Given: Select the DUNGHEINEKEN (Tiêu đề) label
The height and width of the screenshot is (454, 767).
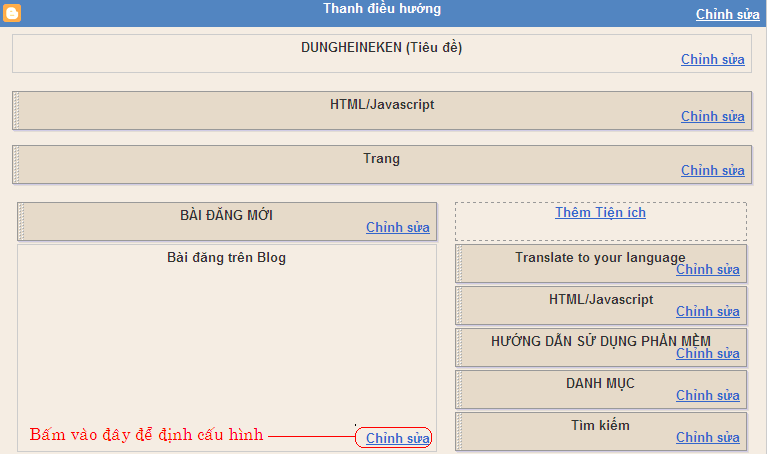Looking at the screenshot, I should pos(382,48).
